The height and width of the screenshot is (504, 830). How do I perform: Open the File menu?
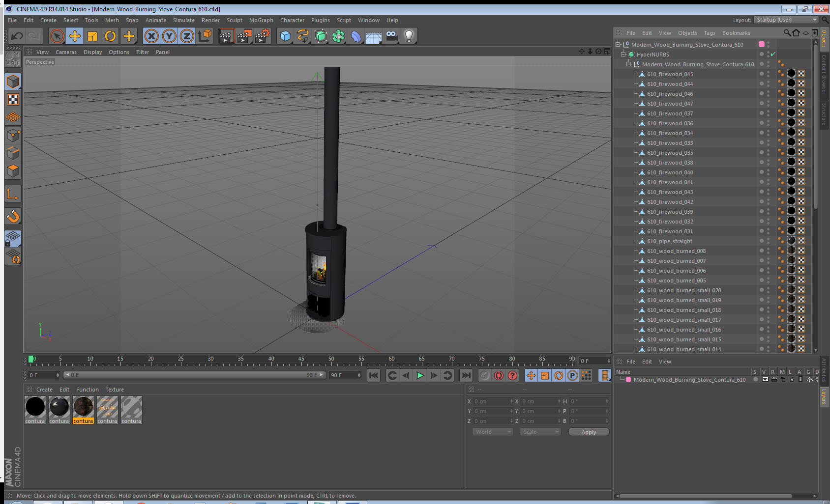coord(12,20)
